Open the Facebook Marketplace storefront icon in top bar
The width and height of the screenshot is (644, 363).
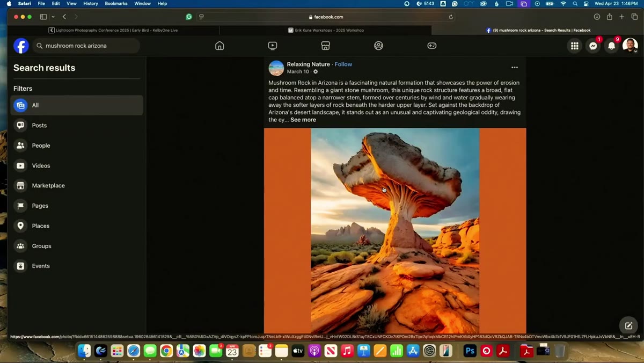pyautogui.click(x=326, y=46)
